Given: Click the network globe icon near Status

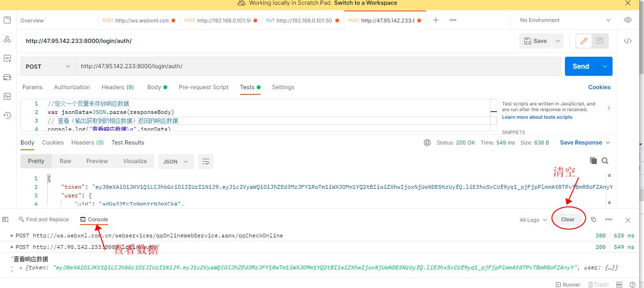Looking at the screenshot, I should 427,143.
